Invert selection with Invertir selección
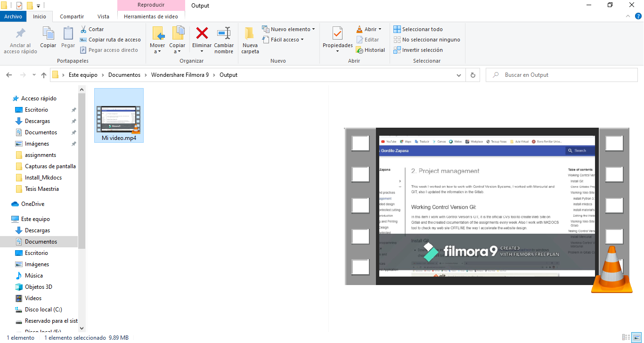Viewport: 644px width, 343px height. (x=418, y=50)
